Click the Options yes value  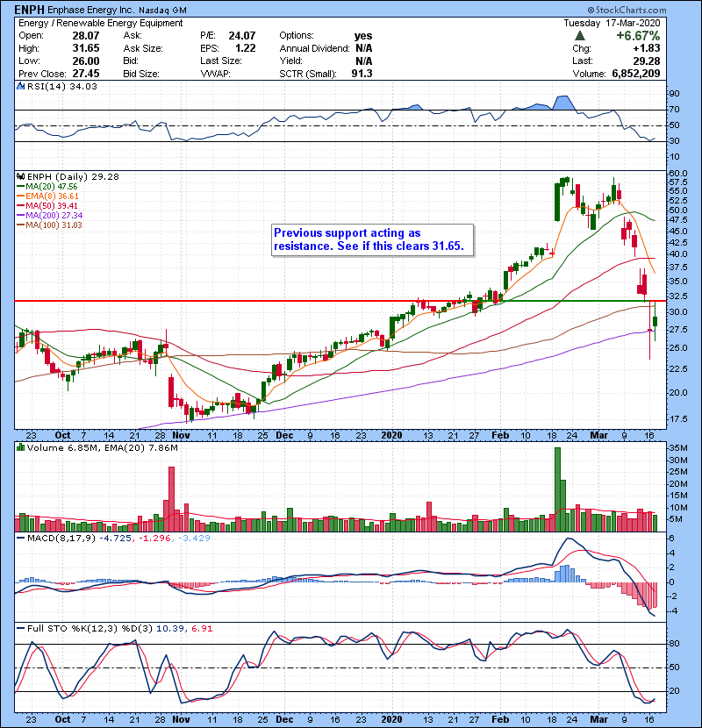click(363, 36)
